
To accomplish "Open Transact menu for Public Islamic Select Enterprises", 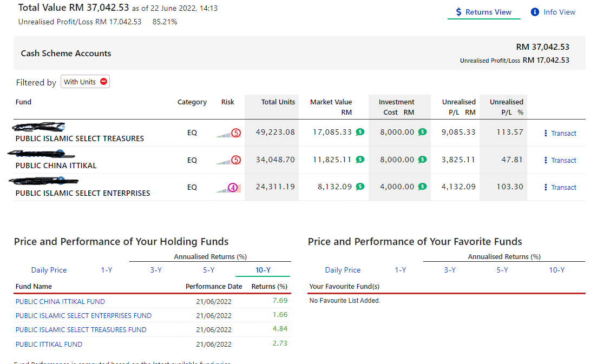I will point(560,187).
